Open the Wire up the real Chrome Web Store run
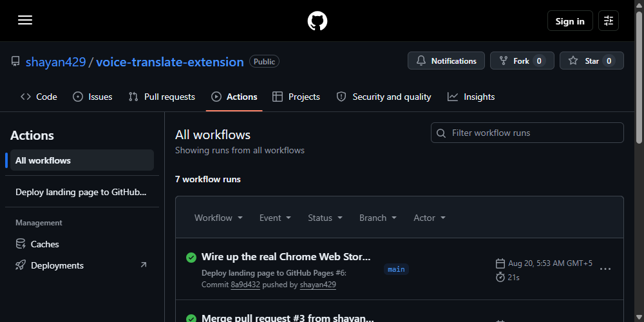 [x=286, y=257]
